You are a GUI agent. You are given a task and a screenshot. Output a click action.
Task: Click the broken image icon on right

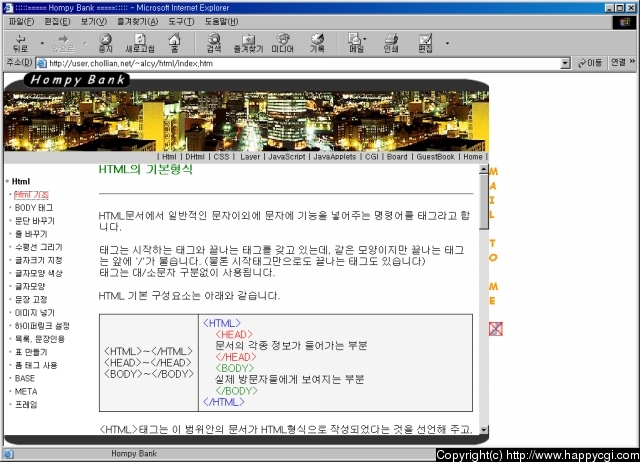(x=495, y=329)
